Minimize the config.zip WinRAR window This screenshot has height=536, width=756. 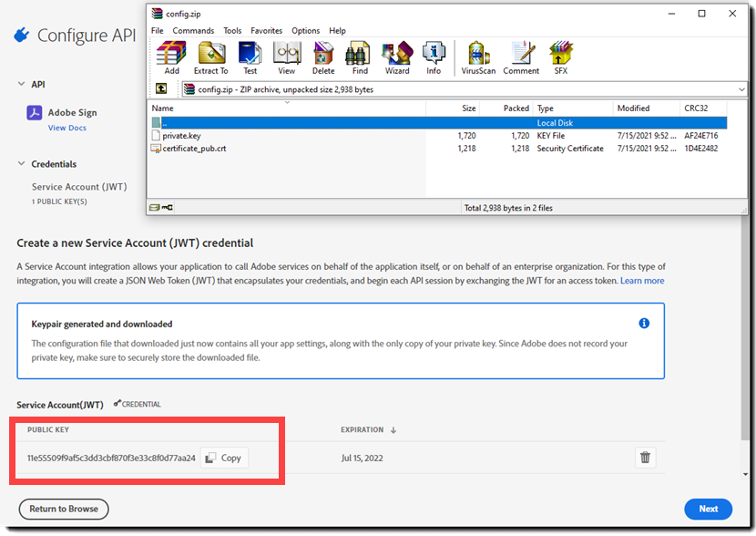671,14
